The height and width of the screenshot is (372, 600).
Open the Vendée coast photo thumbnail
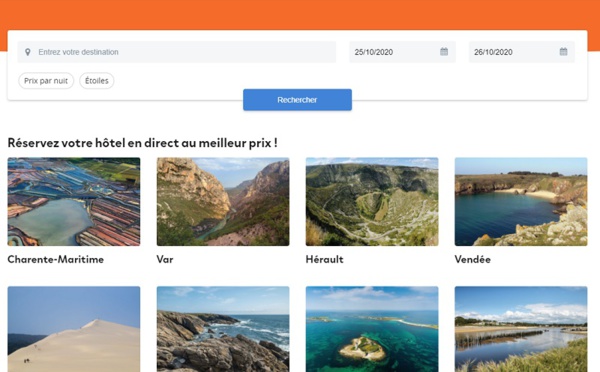[521, 202]
